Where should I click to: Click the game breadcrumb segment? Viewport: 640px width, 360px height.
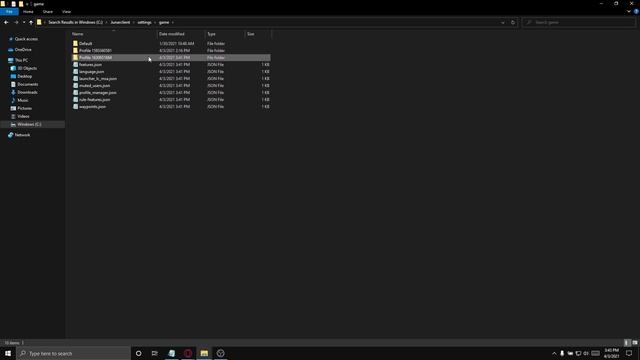coord(164,22)
